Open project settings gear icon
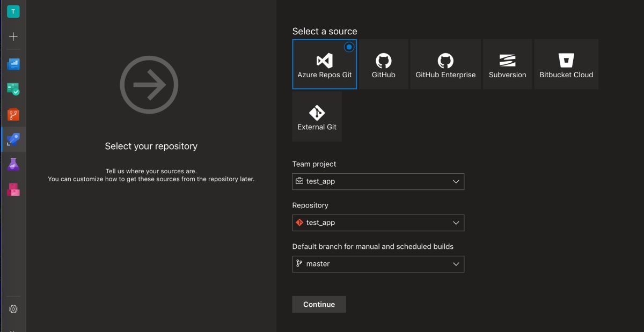644x332 pixels. (13, 309)
